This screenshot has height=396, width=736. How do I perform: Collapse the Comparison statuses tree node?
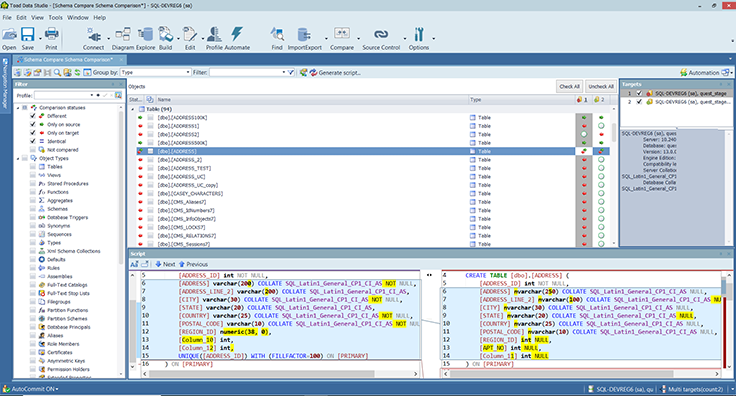pos(18,107)
